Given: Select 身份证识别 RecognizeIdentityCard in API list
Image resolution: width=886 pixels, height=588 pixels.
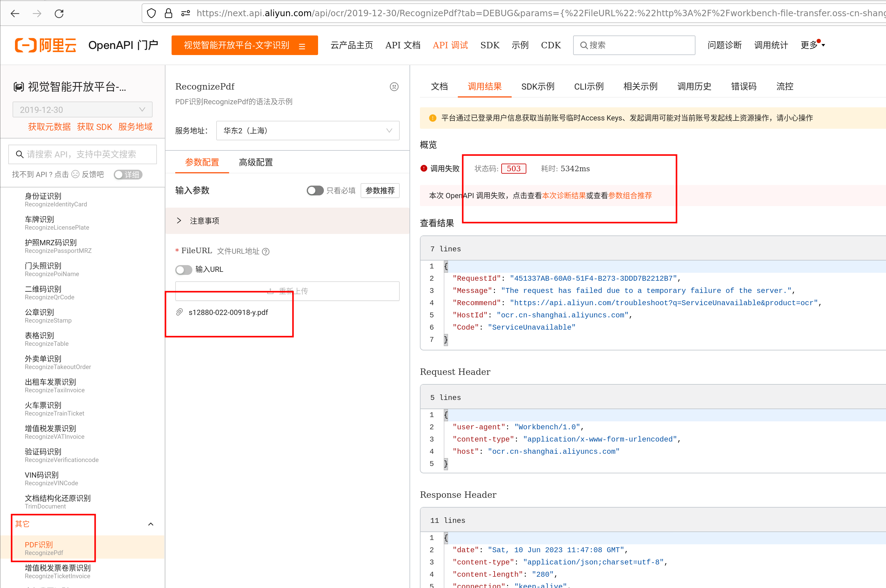Looking at the screenshot, I should click(56, 200).
